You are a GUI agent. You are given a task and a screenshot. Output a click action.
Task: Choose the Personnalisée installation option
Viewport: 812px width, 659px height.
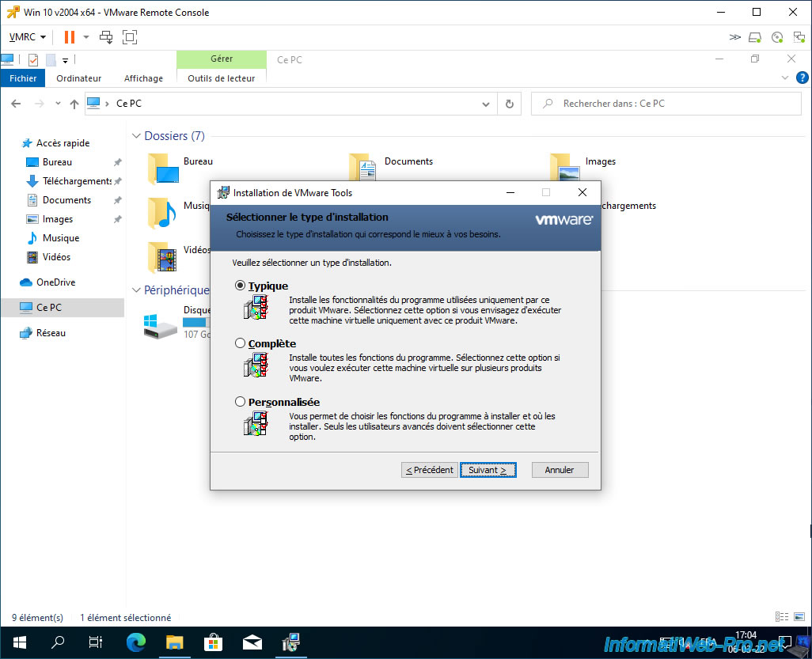[x=241, y=402]
